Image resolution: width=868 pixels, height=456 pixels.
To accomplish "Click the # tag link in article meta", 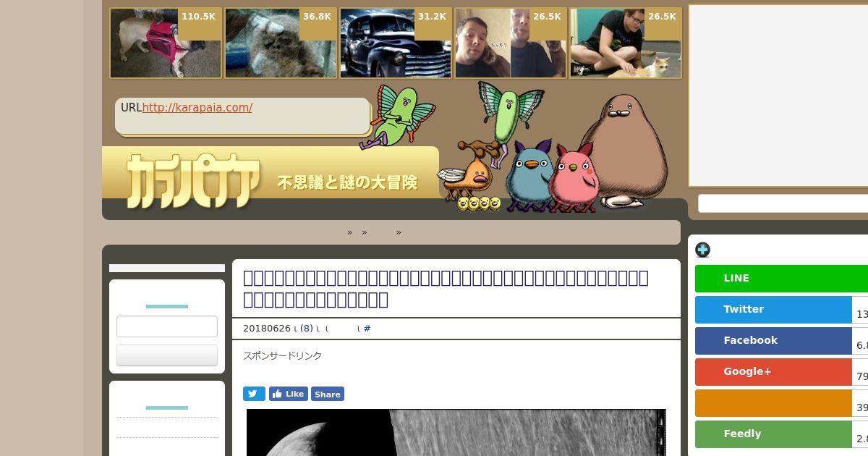I will click(x=367, y=329).
